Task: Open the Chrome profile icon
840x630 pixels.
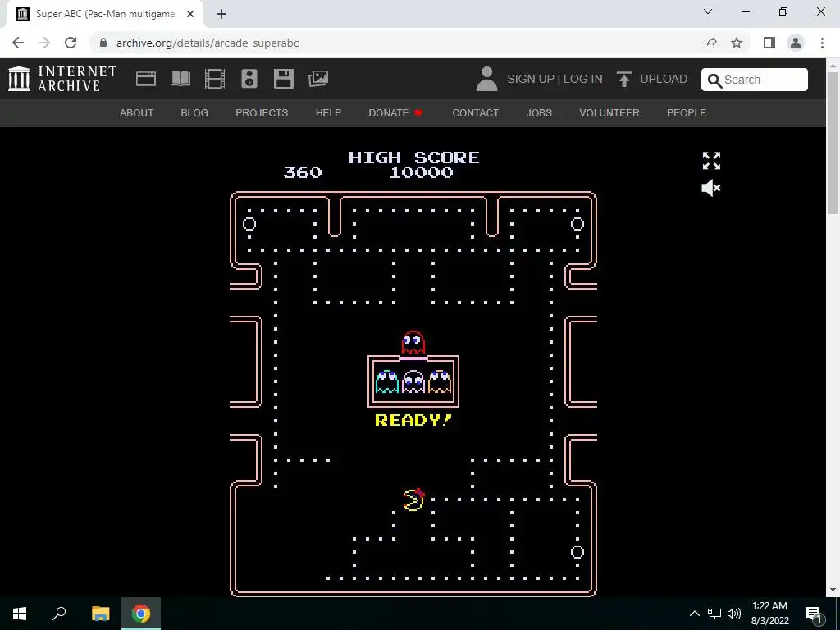Action: pos(796,43)
